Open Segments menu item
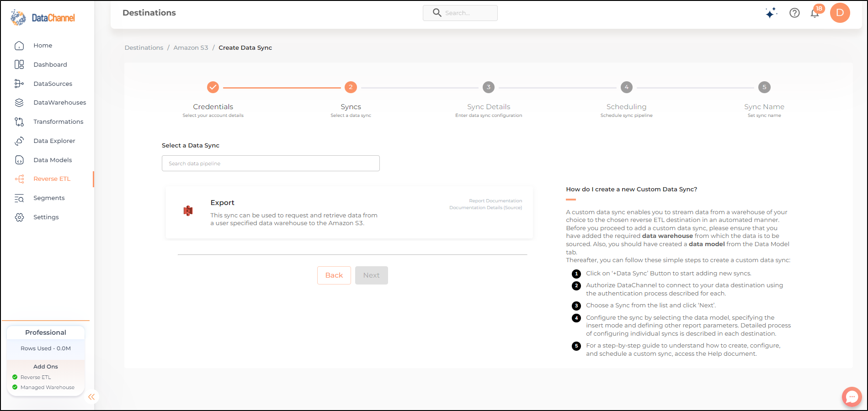This screenshot has height=411, width=868. tap(49, 198)
